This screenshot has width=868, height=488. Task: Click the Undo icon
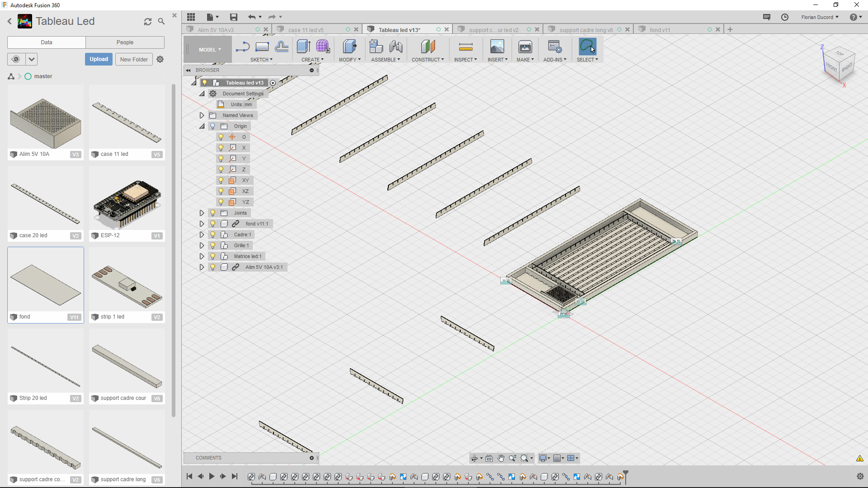pos(252,17)
